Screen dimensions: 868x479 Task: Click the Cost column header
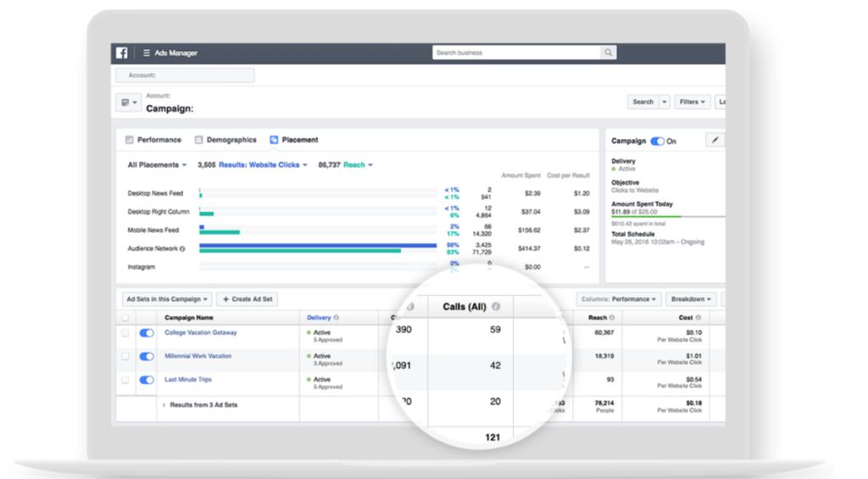coord(685,318)
